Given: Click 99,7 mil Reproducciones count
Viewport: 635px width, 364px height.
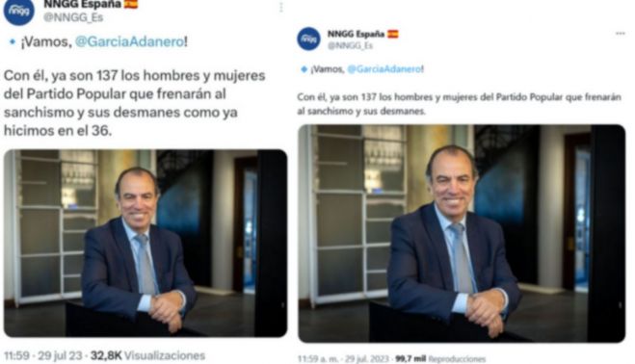Looking at the screenshot, I should tap(440, 359).
